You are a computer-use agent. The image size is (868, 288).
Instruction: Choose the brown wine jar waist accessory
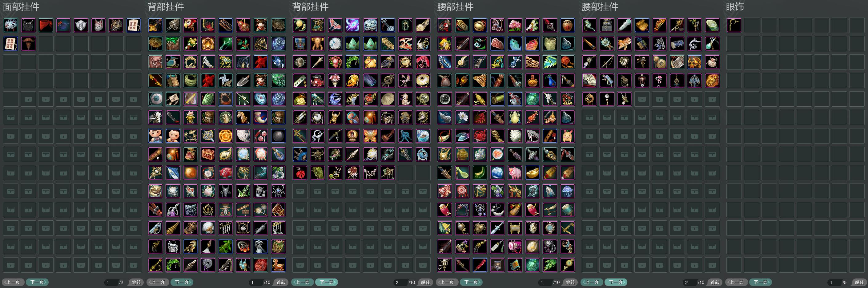tap(568, 25)
